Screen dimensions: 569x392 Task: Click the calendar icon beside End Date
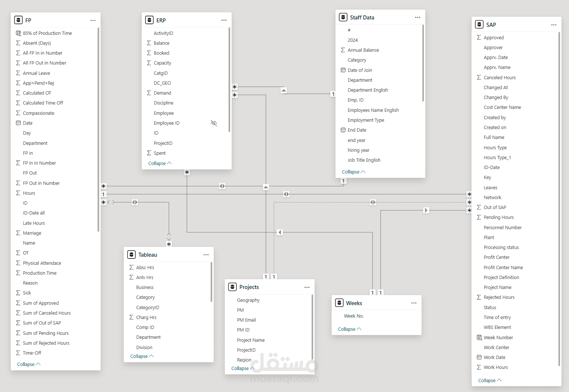click(343, 130)
